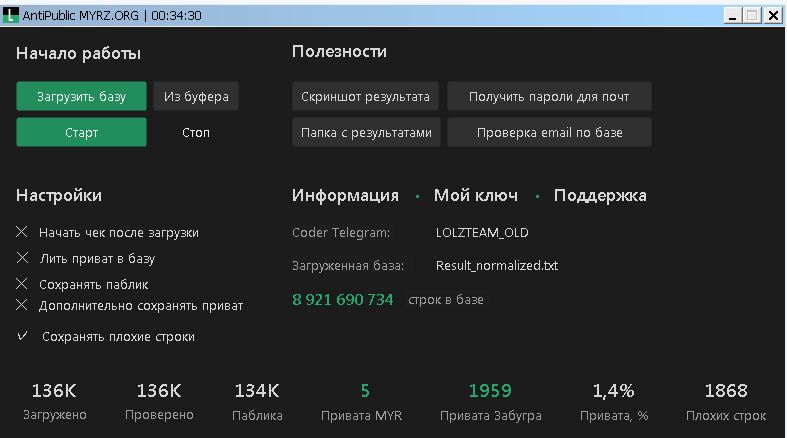The width and height of the screenshot is (787, 438).
Task: Toggle Сохранять паблик checkbox
Action: pos(22,284)
